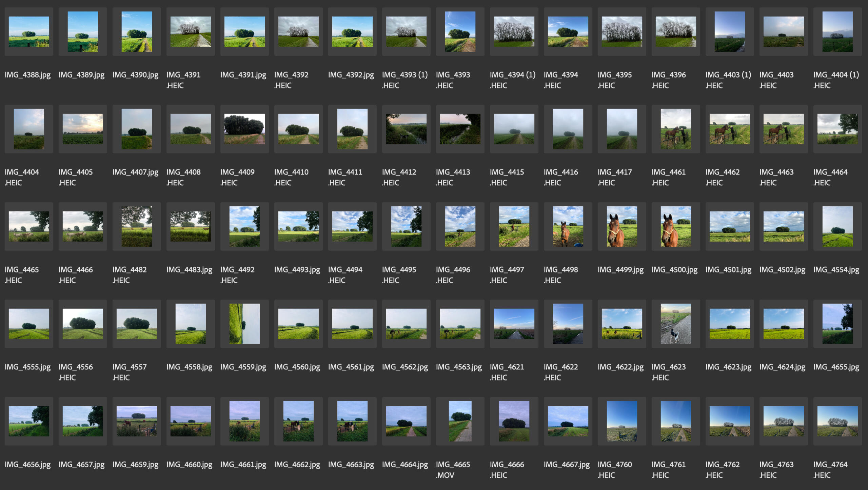Open the IMG_4623.HEIC dog on path photo

(x=676, y=324)
